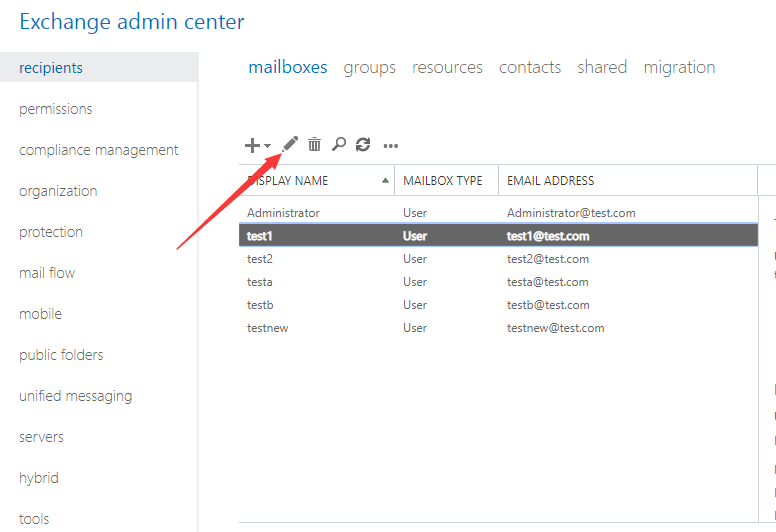Open the more options ellipsis menu
776x532 pixels.
[x=390, y=146]
